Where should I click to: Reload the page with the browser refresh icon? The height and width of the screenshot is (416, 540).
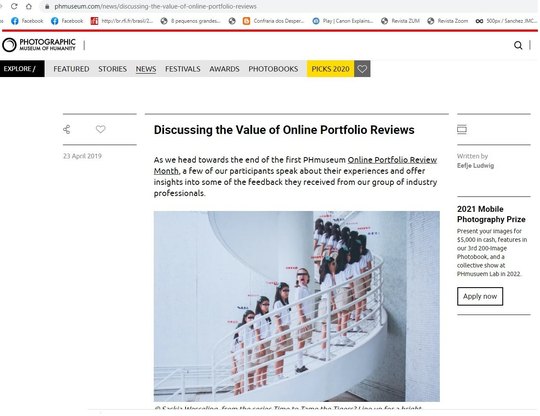point(14,6)
